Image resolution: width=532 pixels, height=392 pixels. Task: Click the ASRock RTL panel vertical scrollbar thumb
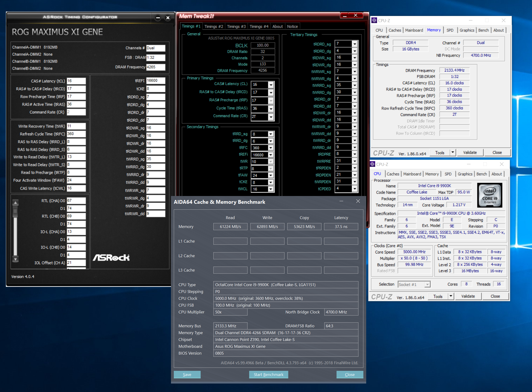pyautogui.click(x=16, y=212)
